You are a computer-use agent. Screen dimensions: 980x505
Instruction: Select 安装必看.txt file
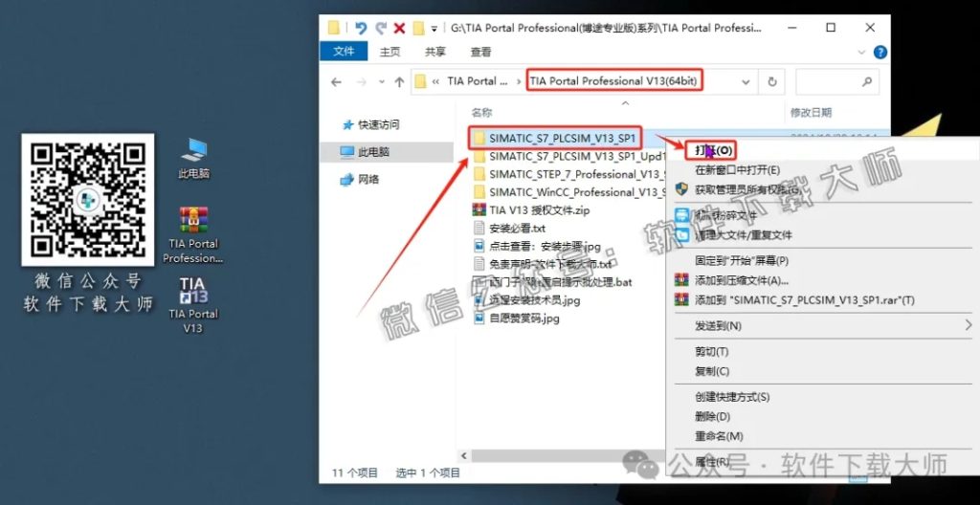click(x=509, y=228)
